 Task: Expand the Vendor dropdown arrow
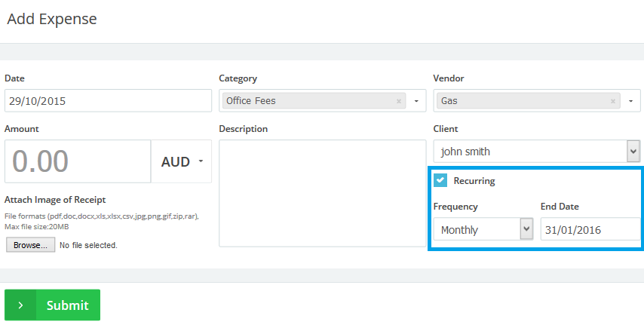click(630, 101)
